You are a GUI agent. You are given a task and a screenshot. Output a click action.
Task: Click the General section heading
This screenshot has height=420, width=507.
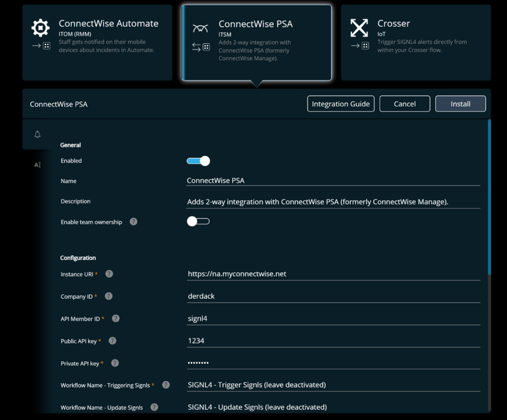click(x=70, y=145)
